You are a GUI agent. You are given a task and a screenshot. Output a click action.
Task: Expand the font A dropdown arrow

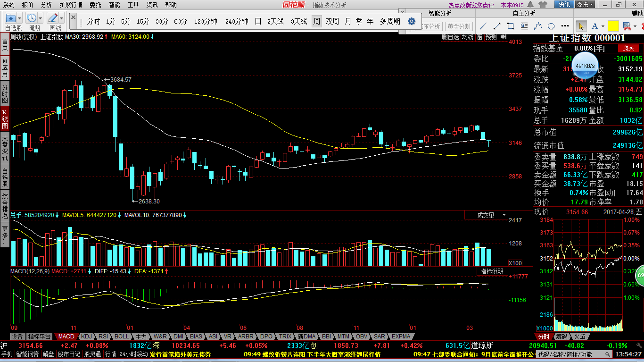[x=603, y=26]
